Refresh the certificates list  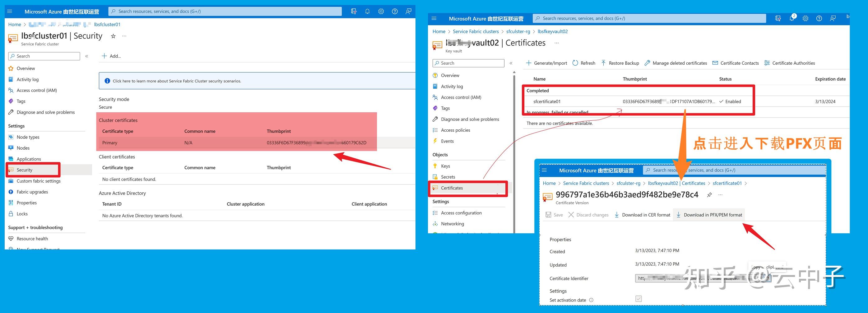584,63
